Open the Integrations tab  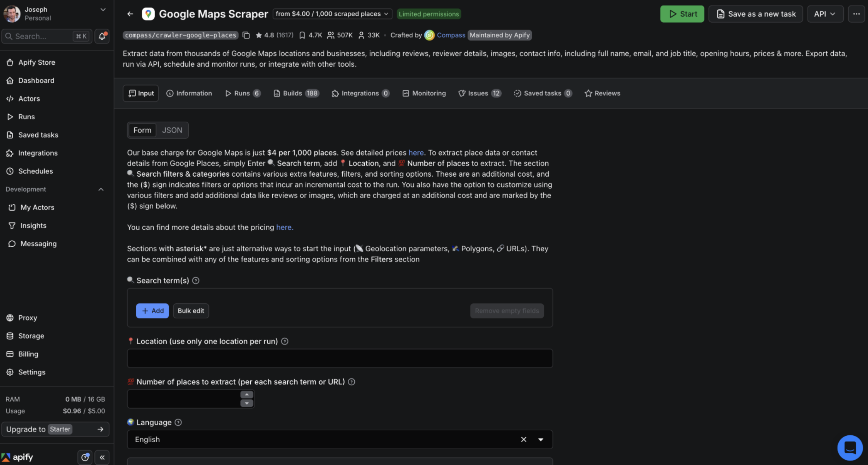tap(360, 93)
